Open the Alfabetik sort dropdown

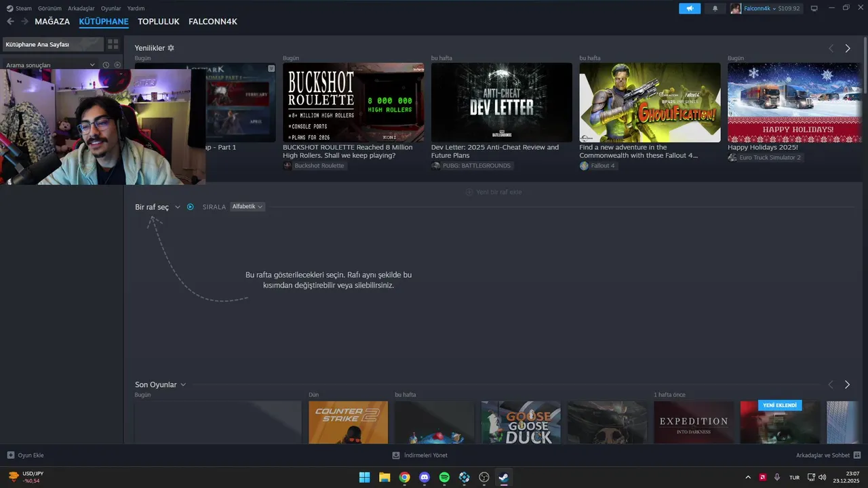tap(248, 207)
